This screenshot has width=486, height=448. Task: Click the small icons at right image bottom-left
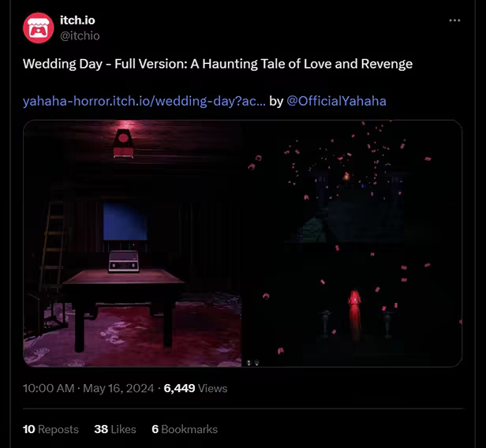point(252,363)
